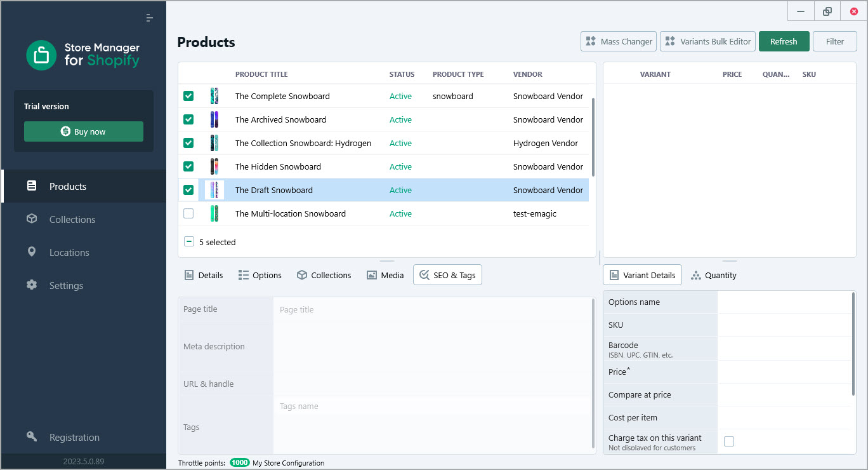Click the 1000 throttle points badge

click(240, 463)
